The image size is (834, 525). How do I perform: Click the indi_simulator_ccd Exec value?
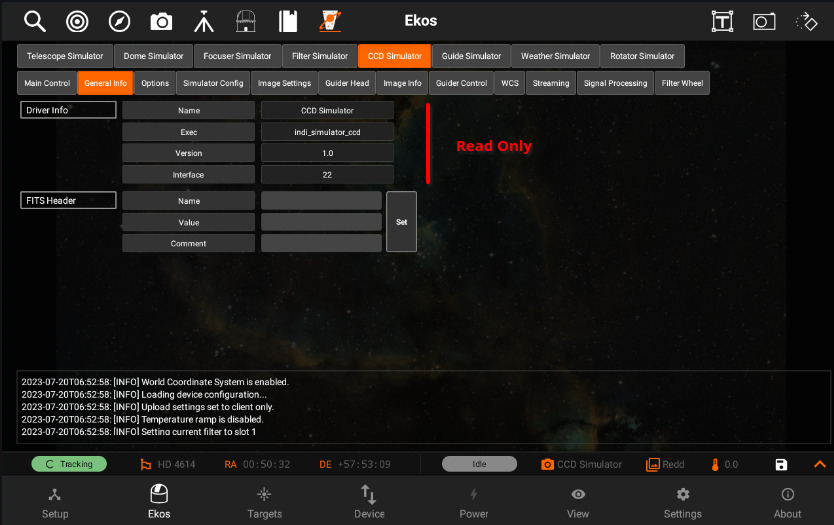(x=327, y=132)
